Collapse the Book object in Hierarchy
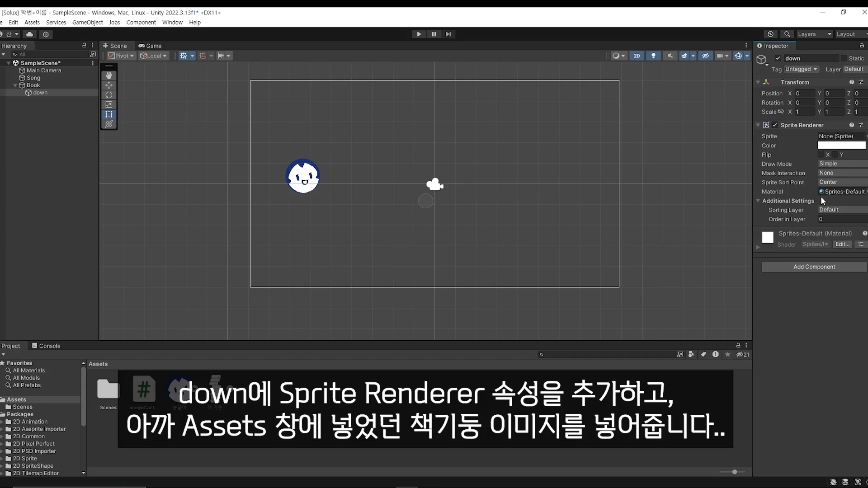Screen dimensions: 868x488 [x=15, y=85]
